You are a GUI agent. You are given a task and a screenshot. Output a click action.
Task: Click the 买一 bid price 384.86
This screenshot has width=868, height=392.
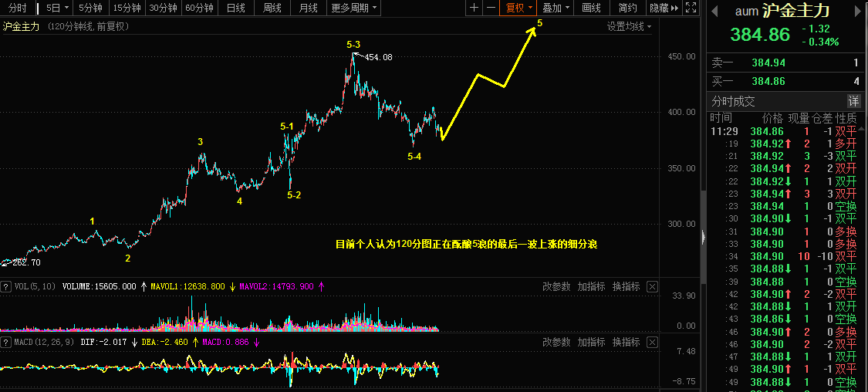(x=768, y=81)
